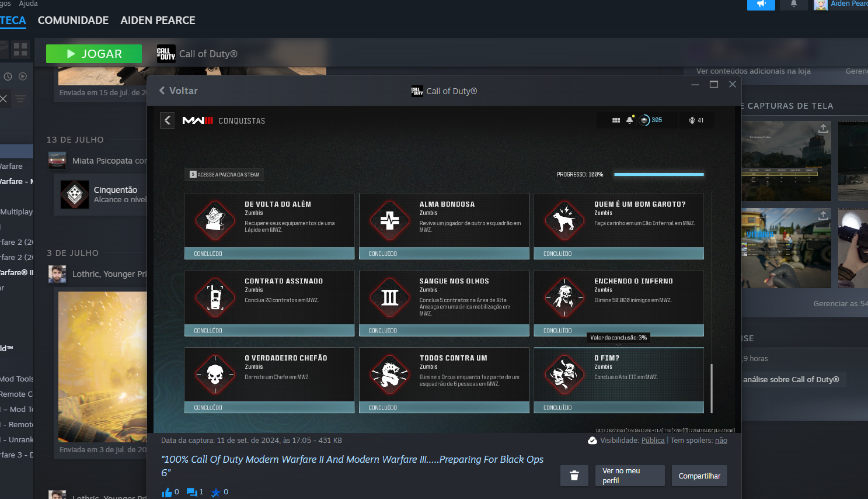
Task: Open the VITÓRIA screenshot thumbnail
Action: point(786,248)
